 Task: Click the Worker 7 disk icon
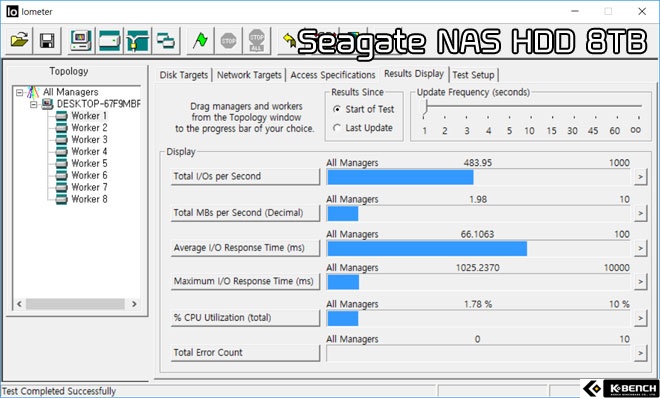coord(61,187)
